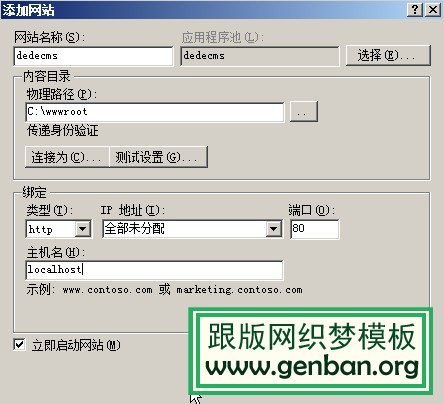Screen dimensions: 444x404
Task: Click the 跟版网织梦模板 banner text
Action: tap(312, 336)
